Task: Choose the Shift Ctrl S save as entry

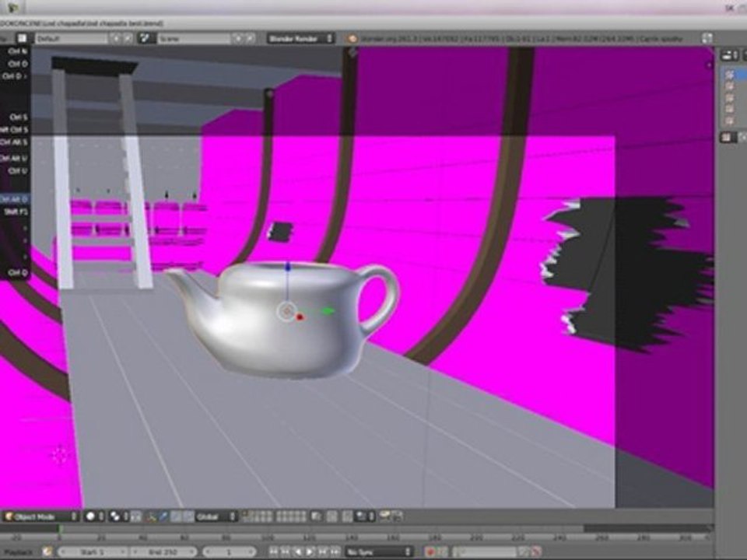Action: (x=16, y=130)
